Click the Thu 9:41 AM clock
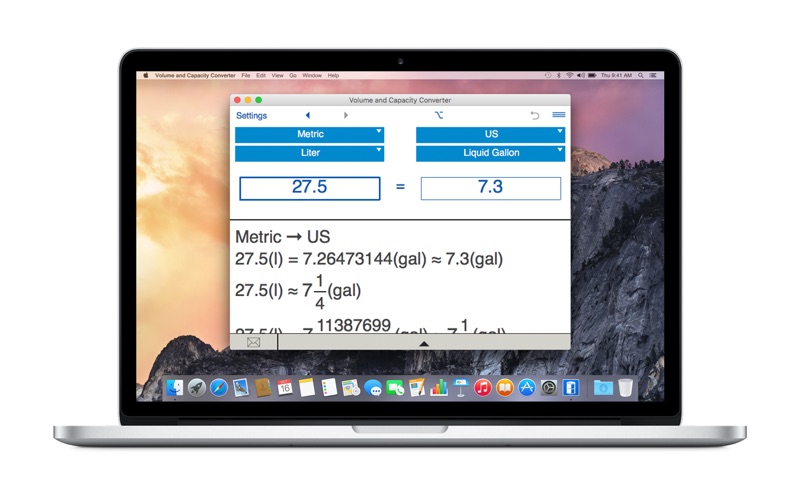This screenshot has width=800, height=500. tap(616, 76)
